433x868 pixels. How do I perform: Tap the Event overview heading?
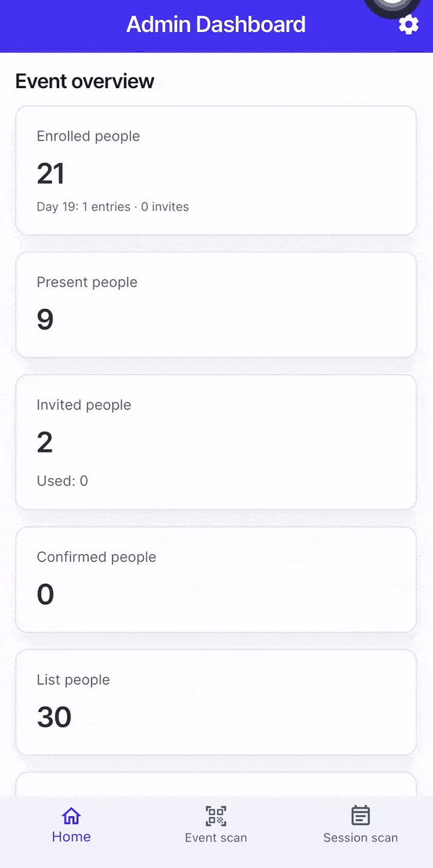tap(84, 81)
